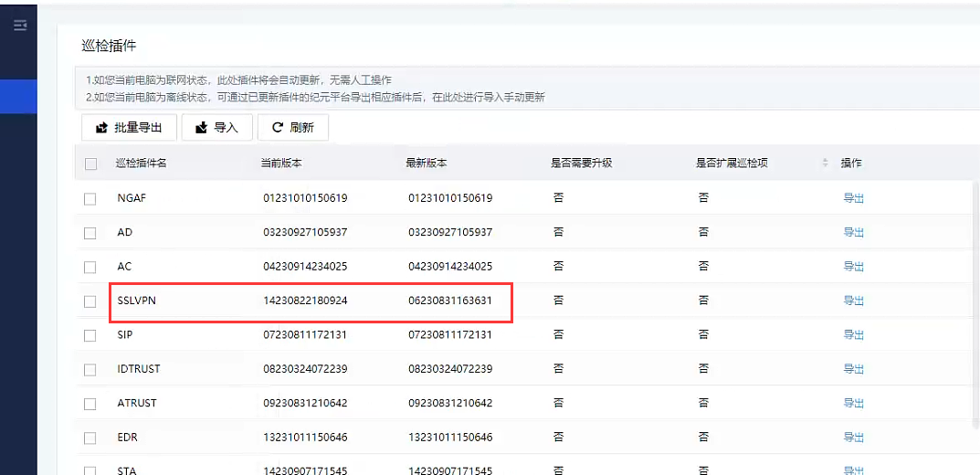Export the SIP plugin via 导出 link
The width and height of the screenshot is (980, 475).
tap(853, 335)
